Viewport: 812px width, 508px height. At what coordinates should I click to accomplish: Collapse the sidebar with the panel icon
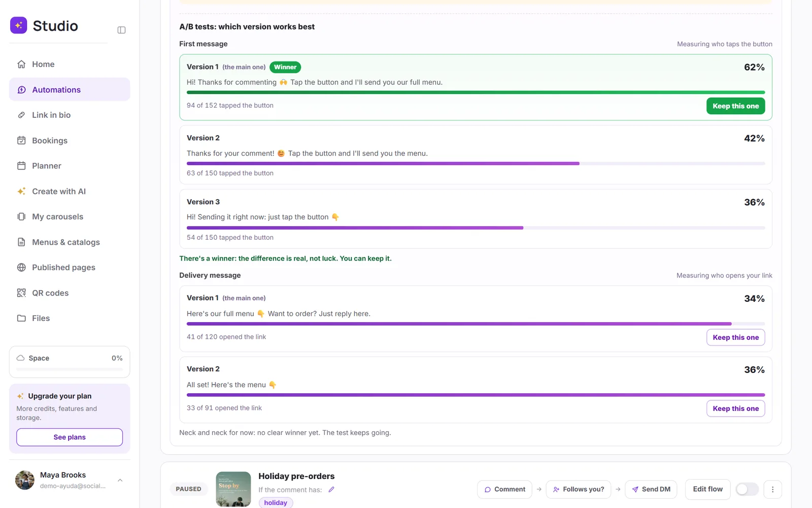[x=121, y=30]
